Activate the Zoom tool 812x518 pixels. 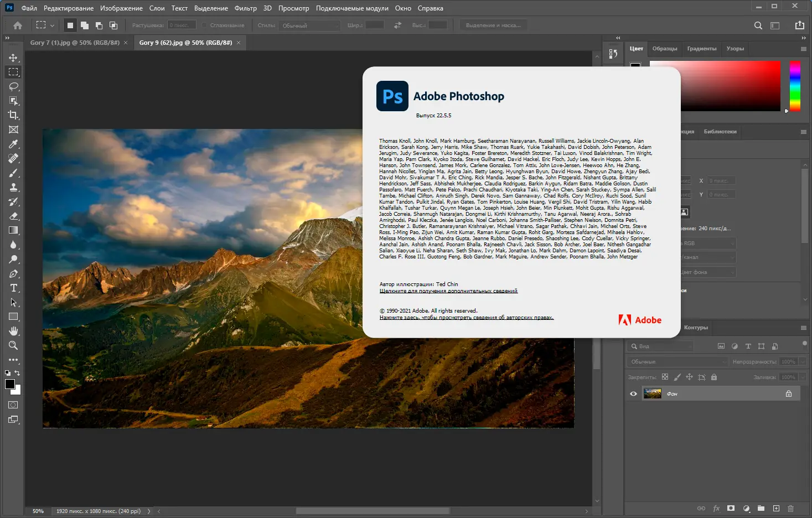(x=13, y=345)
